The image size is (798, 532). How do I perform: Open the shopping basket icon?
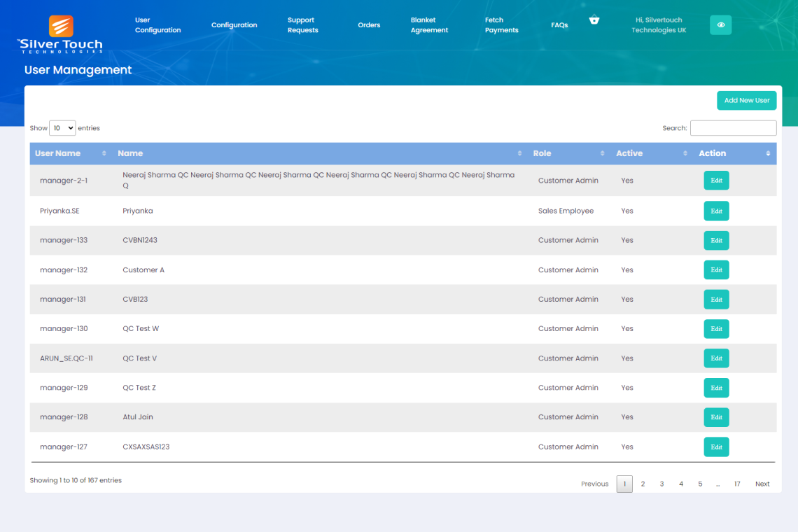tap(594, 20)
